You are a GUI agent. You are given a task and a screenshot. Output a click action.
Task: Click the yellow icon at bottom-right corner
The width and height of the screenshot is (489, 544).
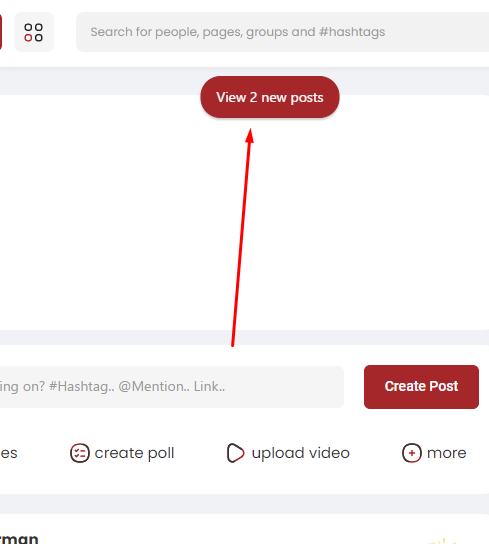pyautogui.click(x=442, y=541)
